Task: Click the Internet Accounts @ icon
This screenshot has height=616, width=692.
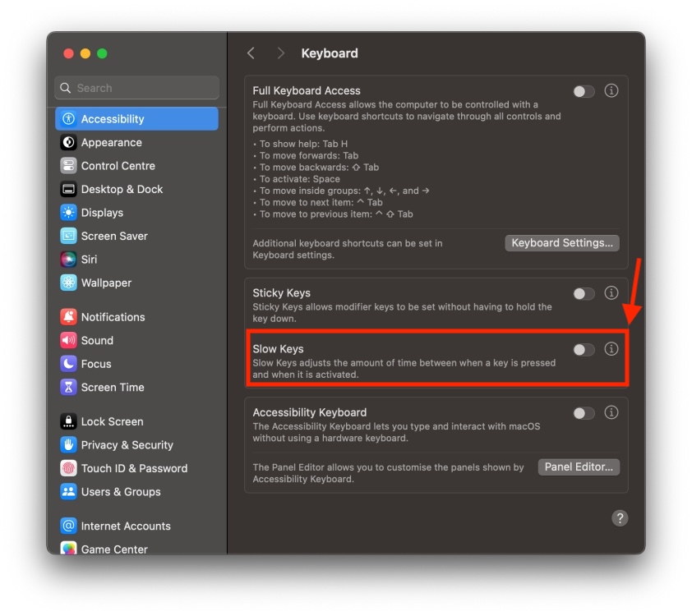Action: (68, 526)
